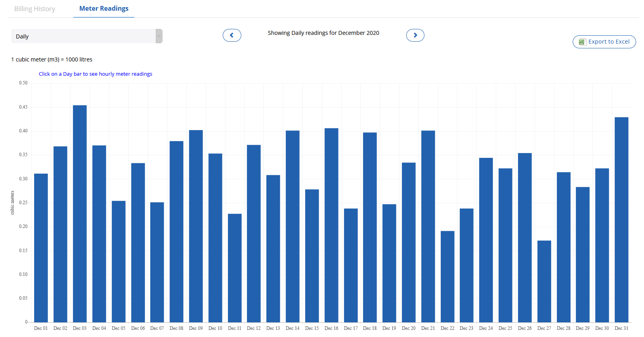
Task: Show hourly data for Dec 09 bar
Action: tap(196, 226)
